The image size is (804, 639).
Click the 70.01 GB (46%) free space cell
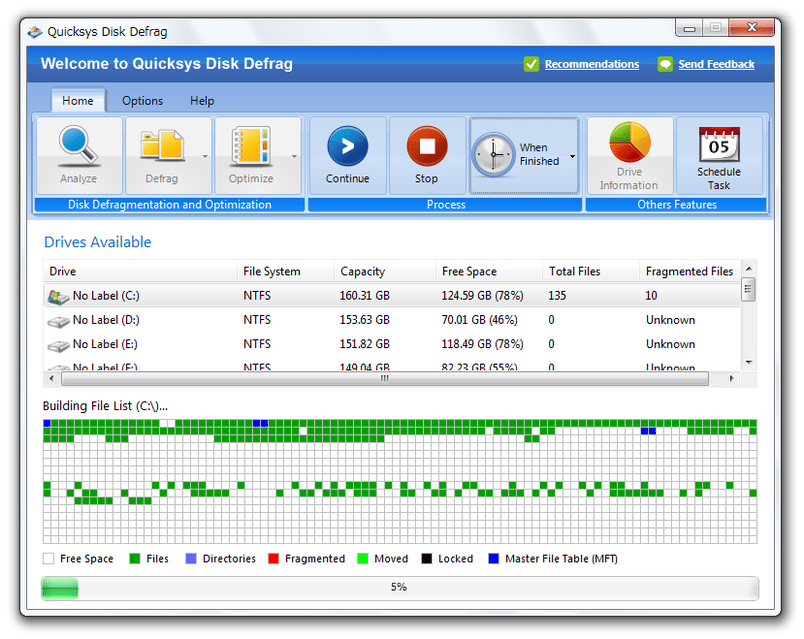[x=479, y=320]
